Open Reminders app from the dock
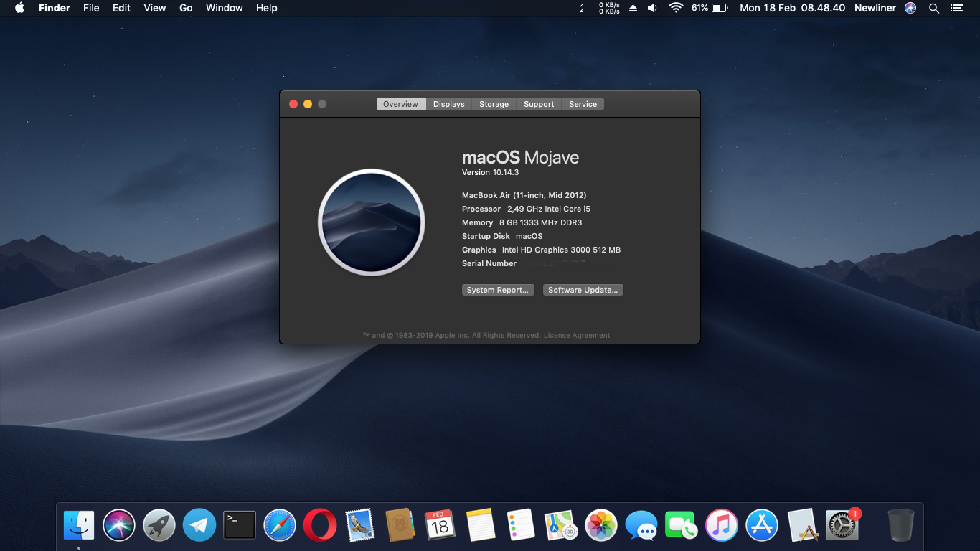Image resolution: width=980 pixels, height=551 pixels. point(521,525)
